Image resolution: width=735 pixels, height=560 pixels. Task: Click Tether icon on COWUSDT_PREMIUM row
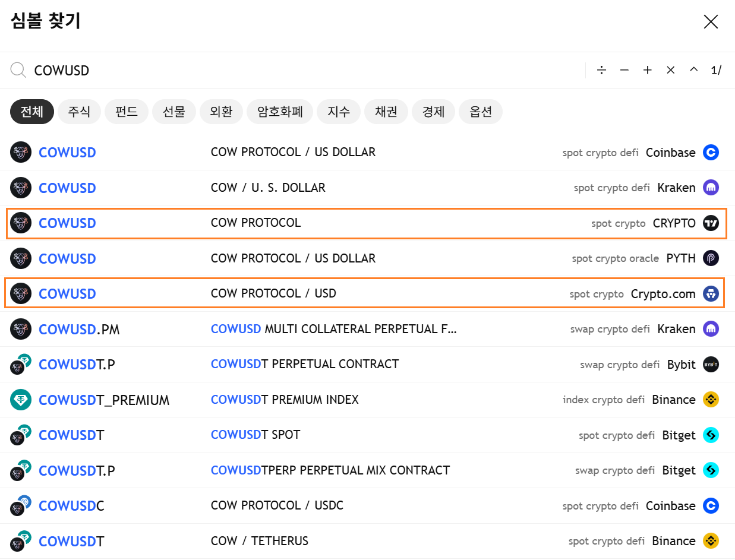21,400
